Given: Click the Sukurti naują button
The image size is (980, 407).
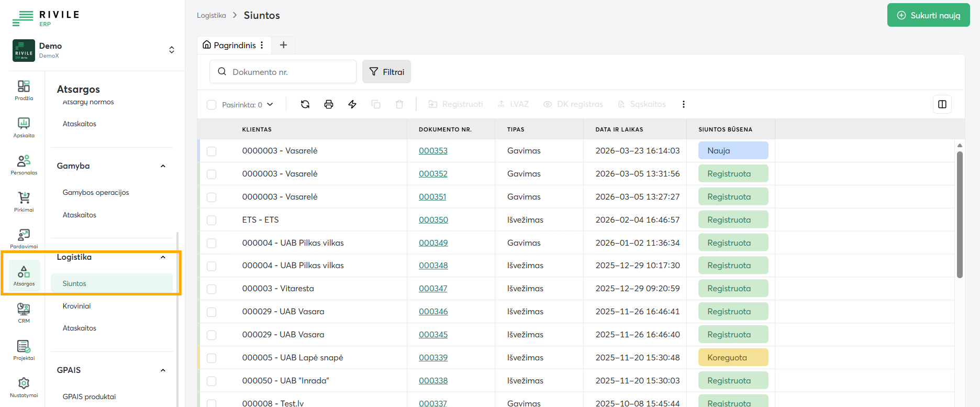Looking at the screenshot, I should tap(928, 15).
